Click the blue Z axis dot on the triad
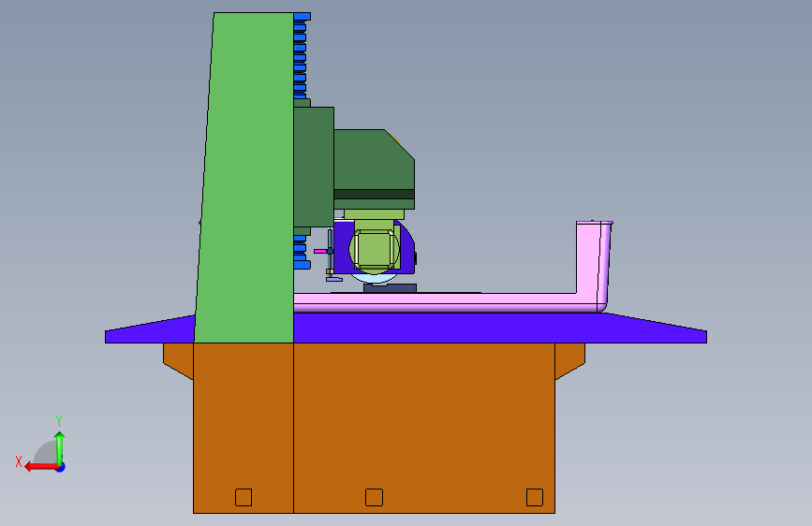 click(x=61, y=467)
